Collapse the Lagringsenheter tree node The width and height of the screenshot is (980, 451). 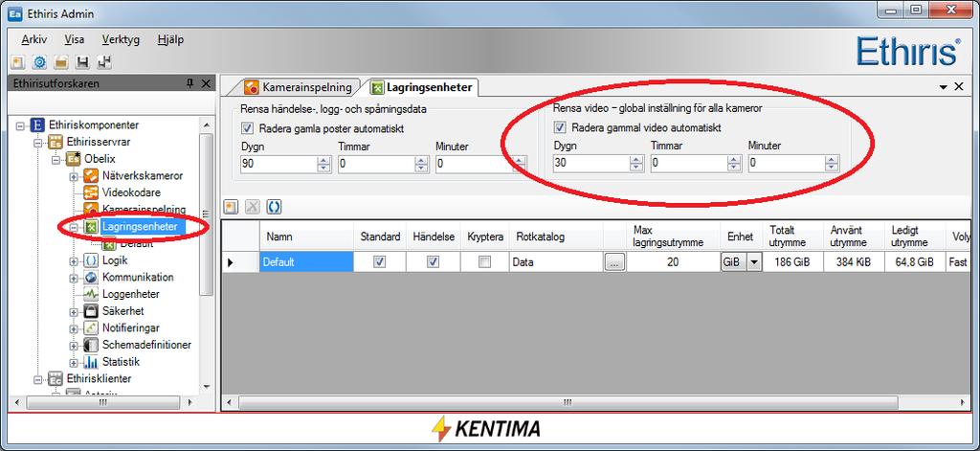point(75,227)
